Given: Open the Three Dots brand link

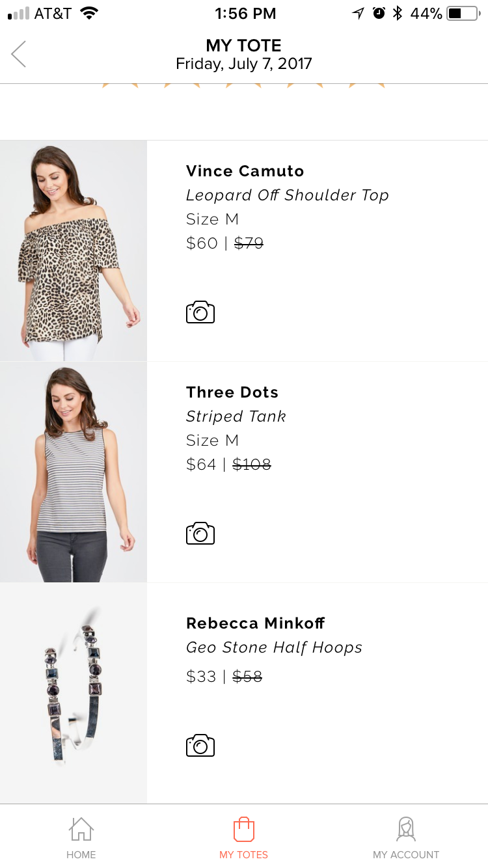Looking at the screenshot, I should (232, 392).
